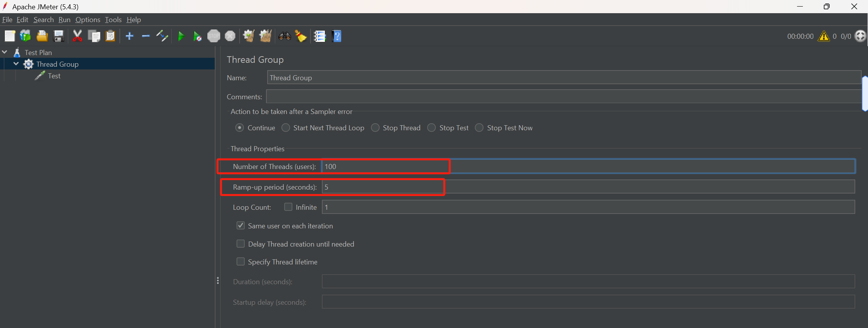The height and width of the screenshot is (328, 868).
Task: Click the Number of Threads field
Action: [588, 166]
